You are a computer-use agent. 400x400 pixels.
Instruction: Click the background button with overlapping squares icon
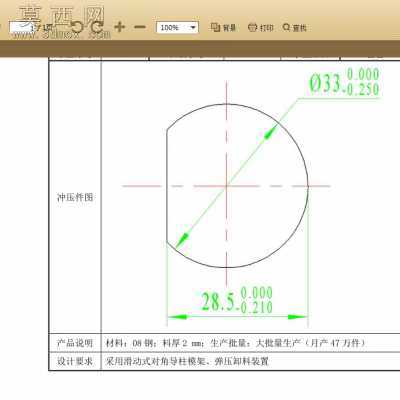coord(223,27)
